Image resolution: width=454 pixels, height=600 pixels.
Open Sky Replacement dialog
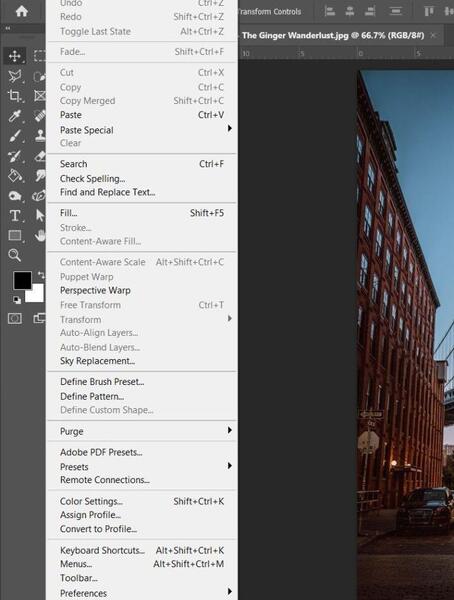142,361
